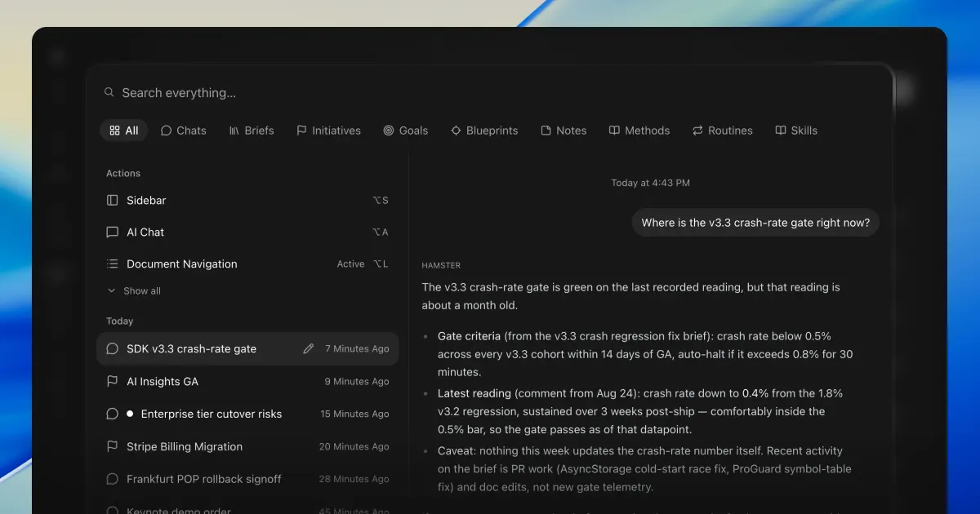
Task: Click the sidebar panel icon
Action: [x=113, y=200]
